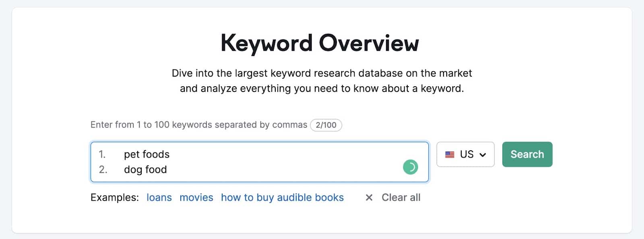Open the US database dropdown
644x239 pixels.
tap(465, 154)
